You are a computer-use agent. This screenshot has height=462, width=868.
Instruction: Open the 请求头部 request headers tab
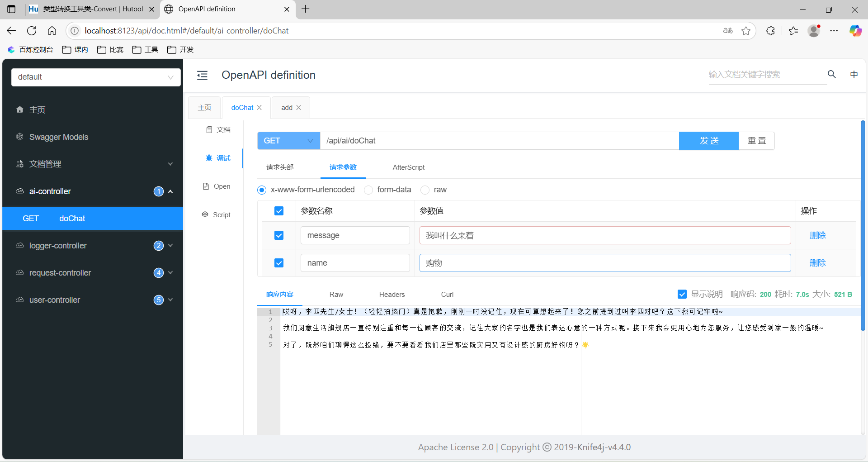click(280, 167)
